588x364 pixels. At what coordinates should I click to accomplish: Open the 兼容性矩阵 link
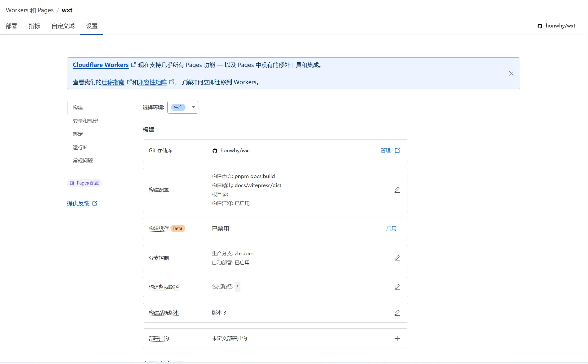[x=152, y=82]
